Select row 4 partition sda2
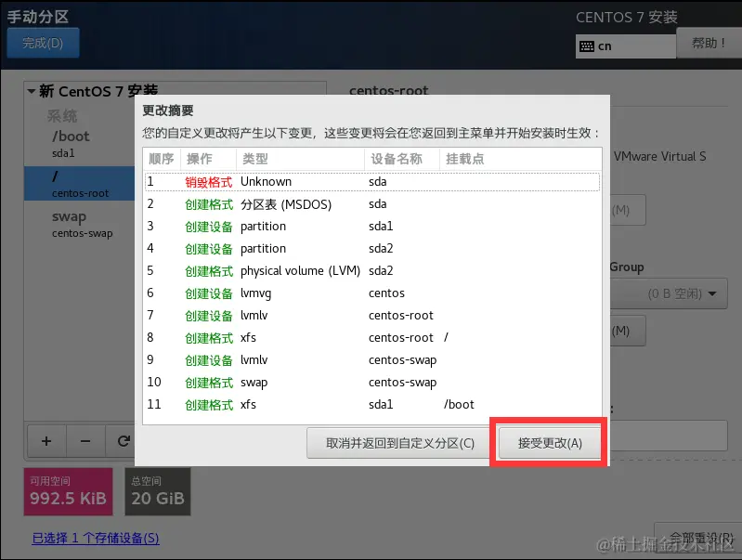742x560 pixels. pyautogui.click(x=372, y=249)
